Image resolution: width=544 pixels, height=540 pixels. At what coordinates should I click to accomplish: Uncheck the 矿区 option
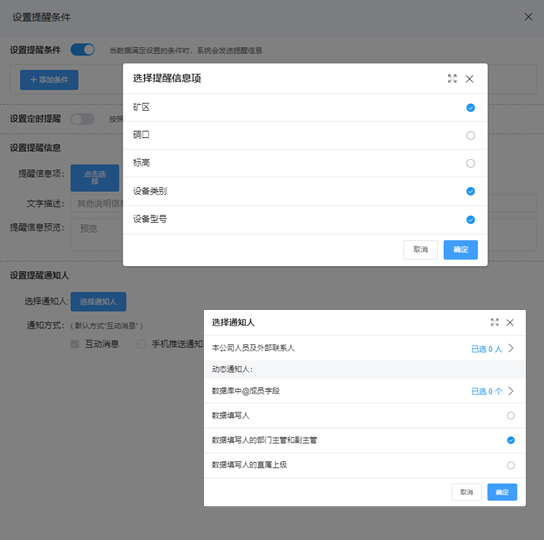(470, 108)
